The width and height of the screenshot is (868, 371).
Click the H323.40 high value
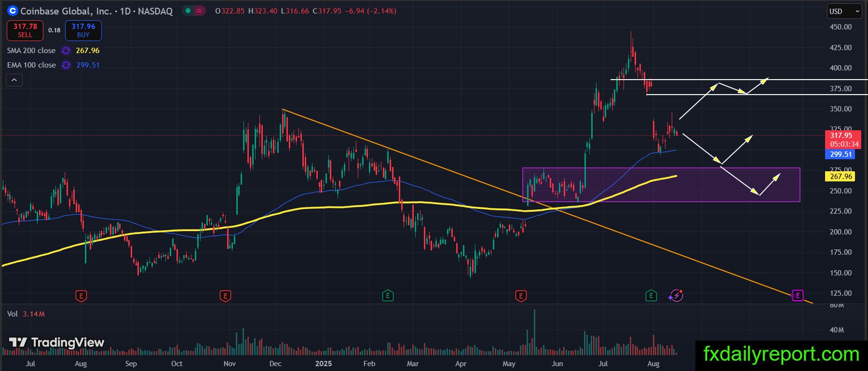click(263, 11)
